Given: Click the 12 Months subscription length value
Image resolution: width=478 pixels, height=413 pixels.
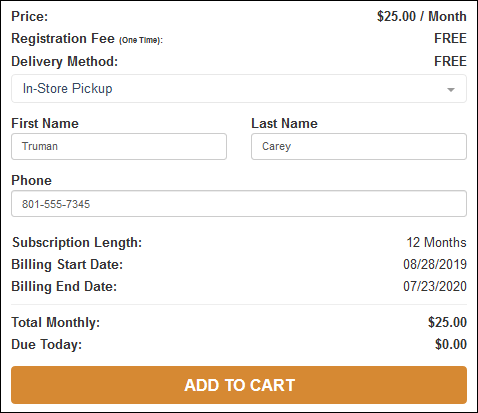Looking at the screenshot, I should (x=436, y=242).
